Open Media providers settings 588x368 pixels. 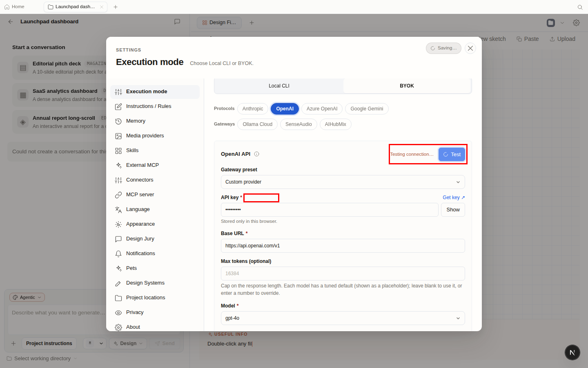[155, 136]
